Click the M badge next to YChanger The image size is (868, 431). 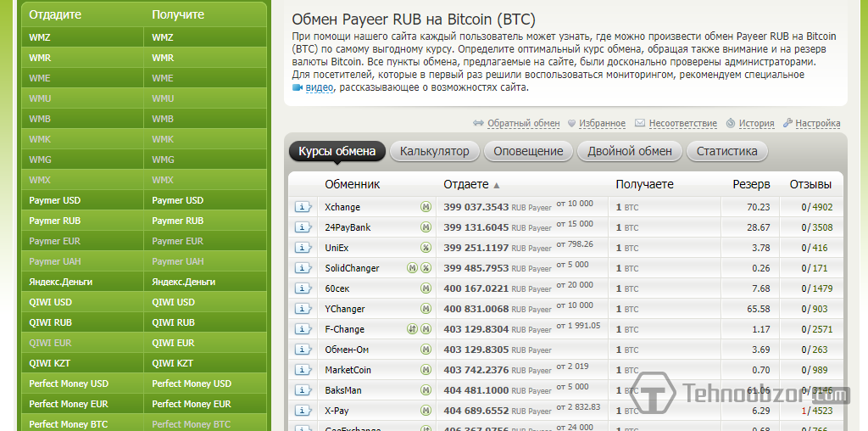click(426, 309)
